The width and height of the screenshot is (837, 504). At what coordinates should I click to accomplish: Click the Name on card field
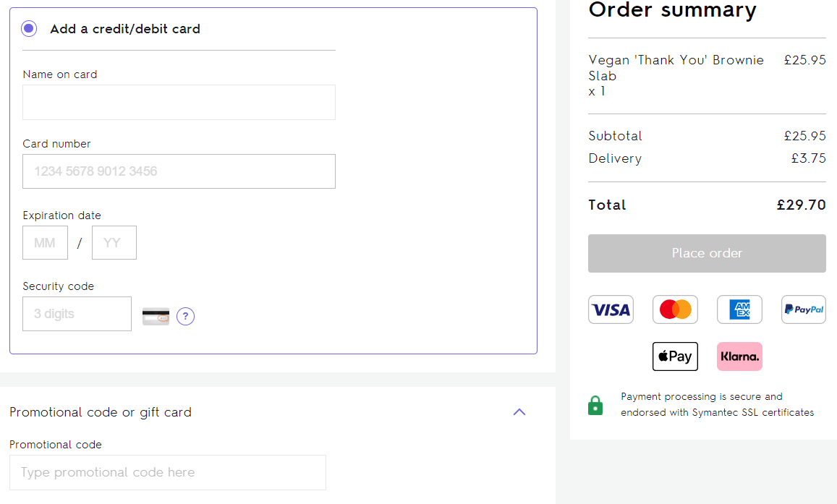click(x=179, y=102)
